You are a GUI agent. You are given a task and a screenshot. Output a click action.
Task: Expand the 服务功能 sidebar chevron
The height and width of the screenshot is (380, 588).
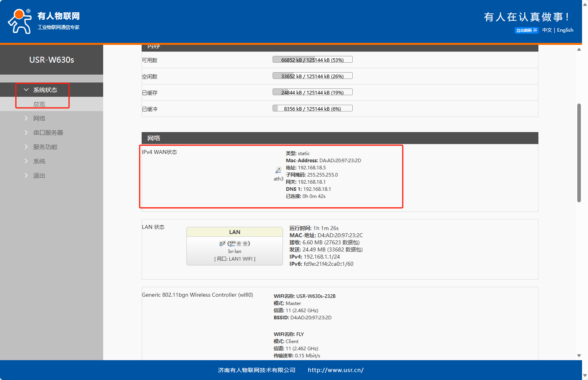(x=26, y=147)
